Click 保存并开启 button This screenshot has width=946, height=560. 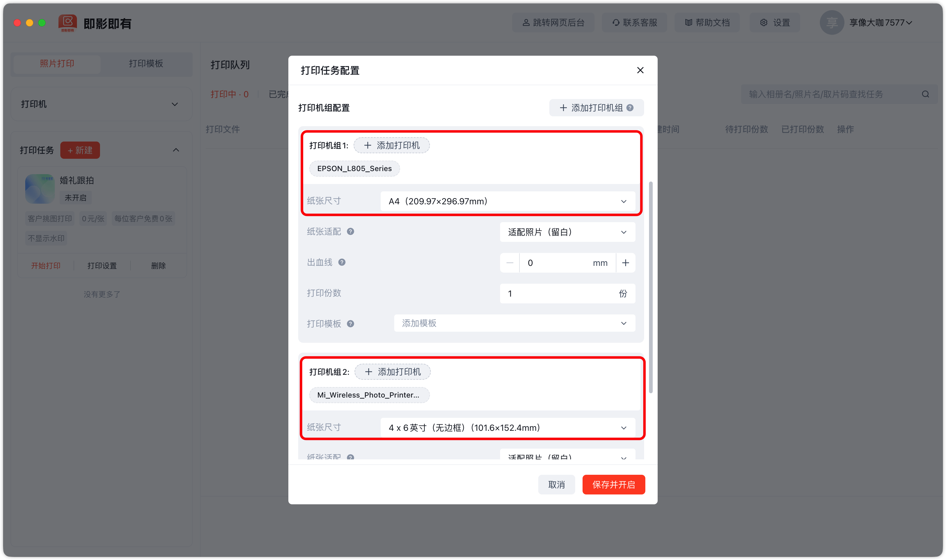point(613,485)
